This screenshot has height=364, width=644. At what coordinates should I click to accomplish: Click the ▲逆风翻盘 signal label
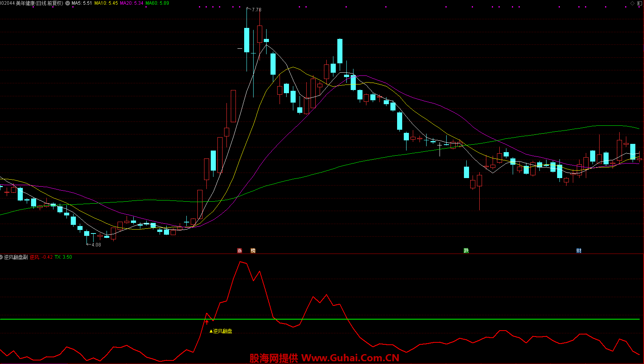(x=221, y=331)
